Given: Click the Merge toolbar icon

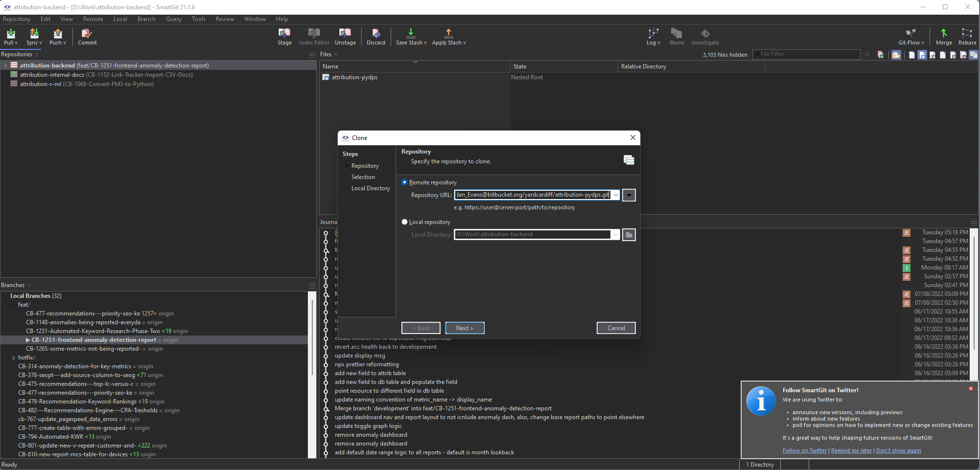Looking at the screenshot, I should (944, 36).
